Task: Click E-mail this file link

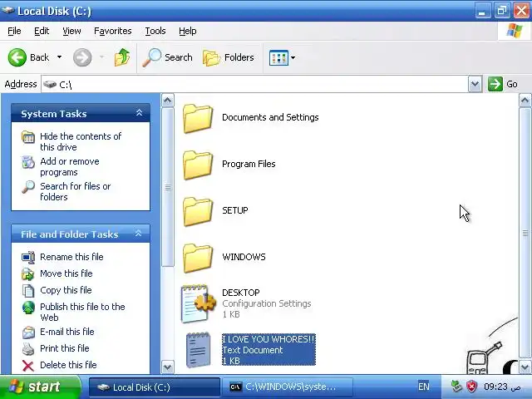Action: (66, 332)
